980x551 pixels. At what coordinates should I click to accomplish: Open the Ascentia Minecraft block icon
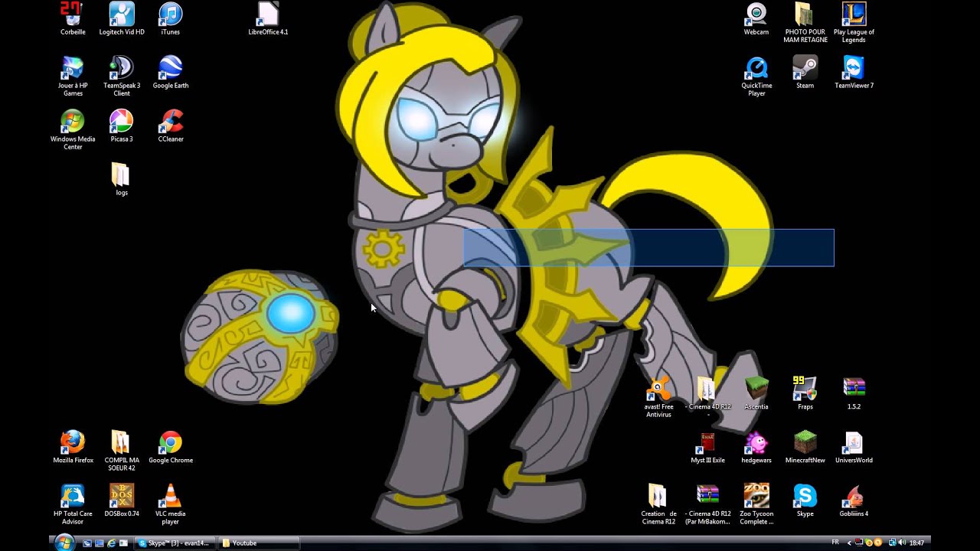pyautogui.click(x=756, y=394)
